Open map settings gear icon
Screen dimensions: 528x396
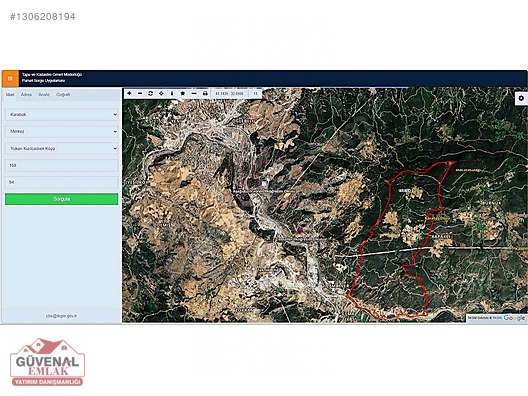[521, 98]
